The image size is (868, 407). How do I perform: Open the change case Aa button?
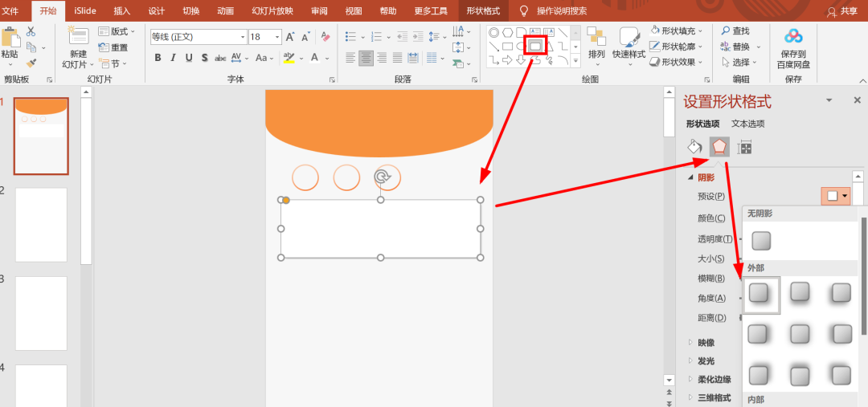[260, 58]
